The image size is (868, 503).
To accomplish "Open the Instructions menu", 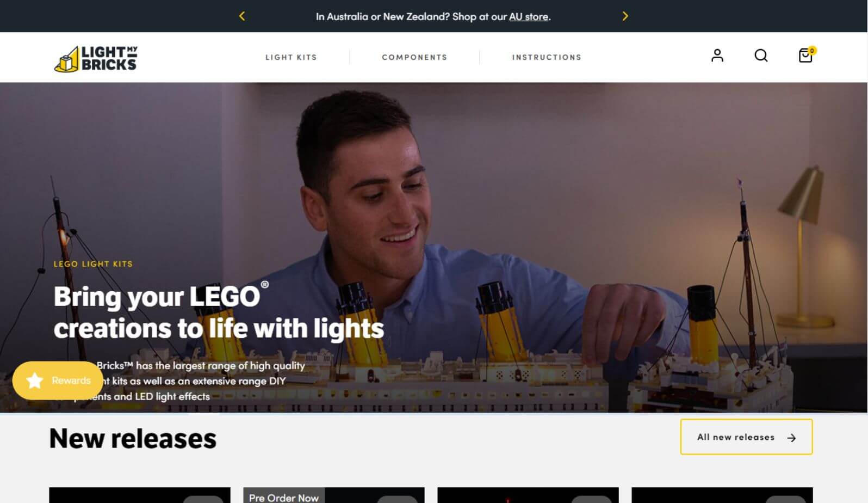I will click(547, 57).
